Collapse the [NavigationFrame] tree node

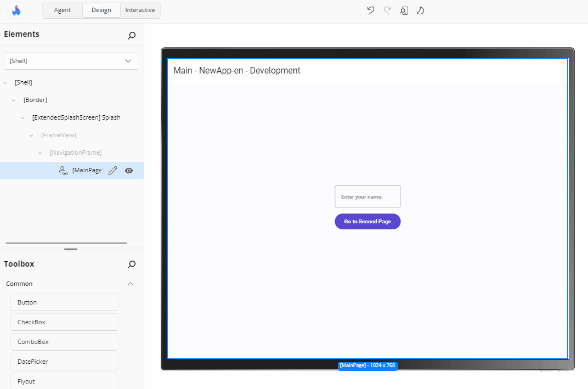tap(39, 153)
